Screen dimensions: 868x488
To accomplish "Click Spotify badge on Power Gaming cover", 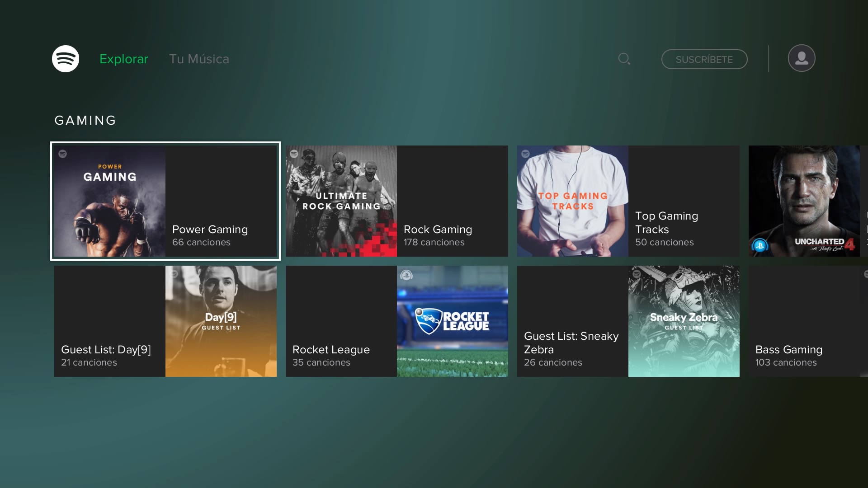I will pos(63,154).
